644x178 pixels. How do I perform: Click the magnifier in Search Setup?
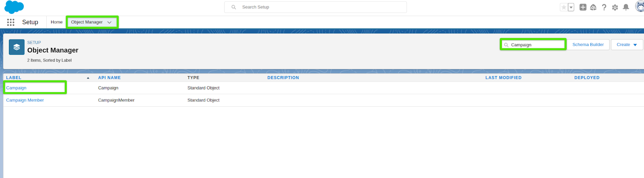pos(233,7)
